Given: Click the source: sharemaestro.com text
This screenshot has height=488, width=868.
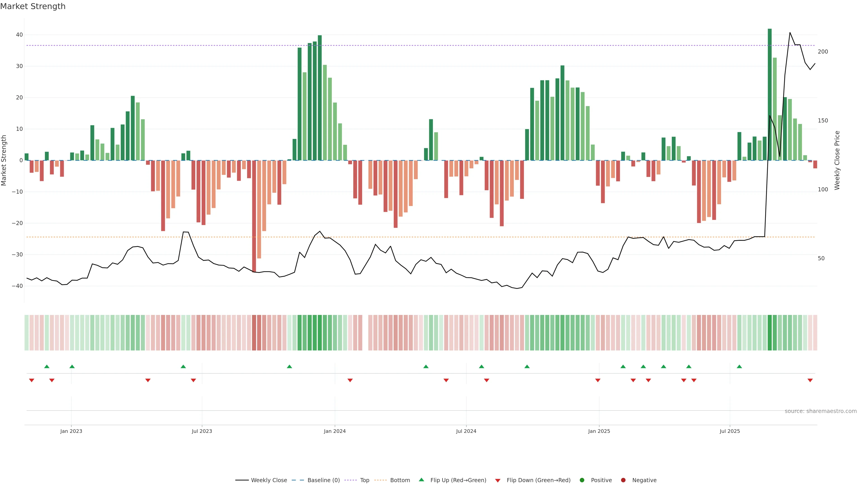Looking at the screenshot, I should (821, 411).
